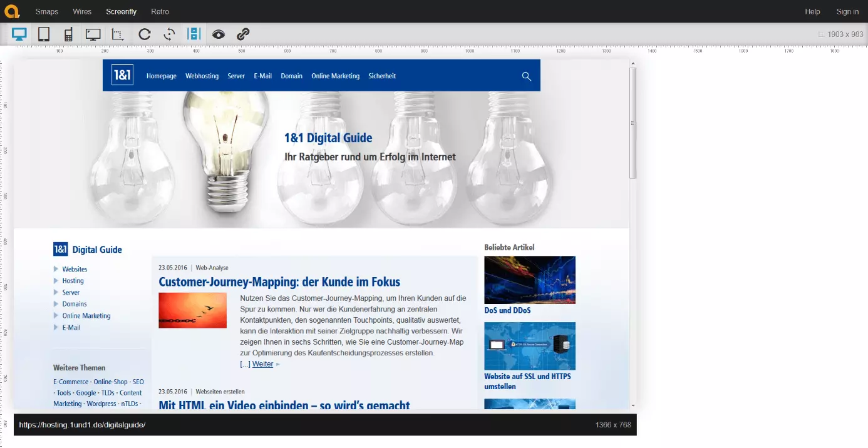Open Homepage in the blue navbar
This screenshot has width=868, height=448.
tap(162, 76)
